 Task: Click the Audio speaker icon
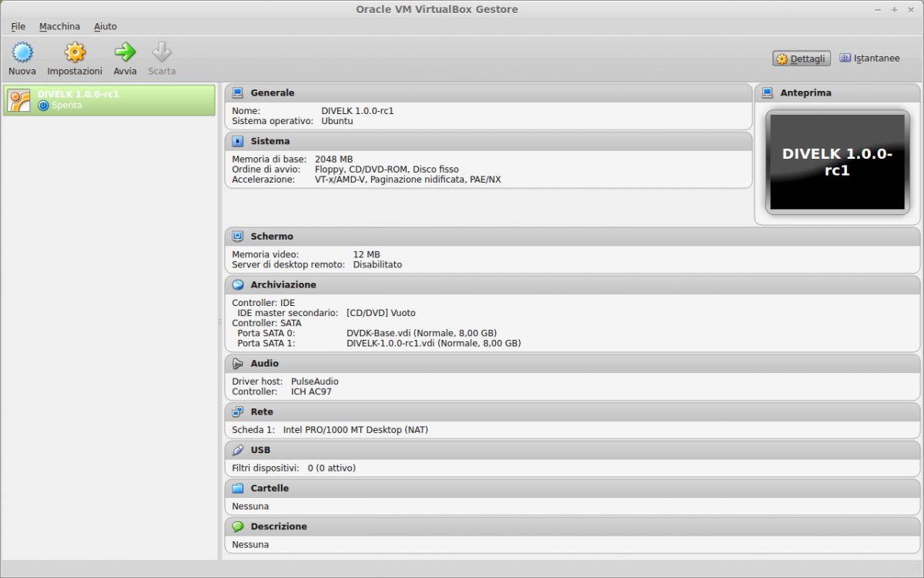pyautogui.click(x=237, y=363)
